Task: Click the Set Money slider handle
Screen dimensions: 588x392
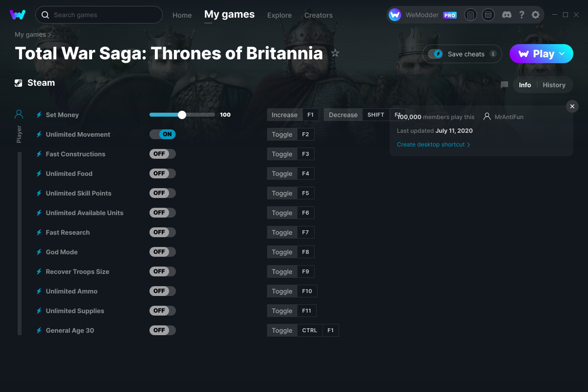Action: [182, 115]
